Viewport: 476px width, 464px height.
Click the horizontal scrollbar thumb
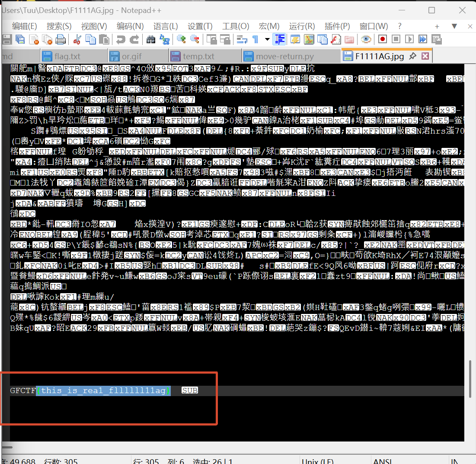7,447
